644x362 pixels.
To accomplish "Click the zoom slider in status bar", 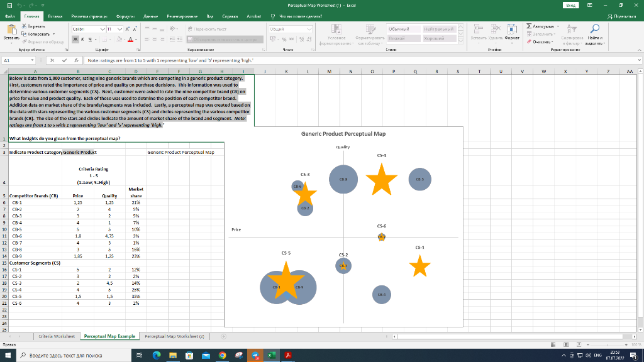I will 607,345.
